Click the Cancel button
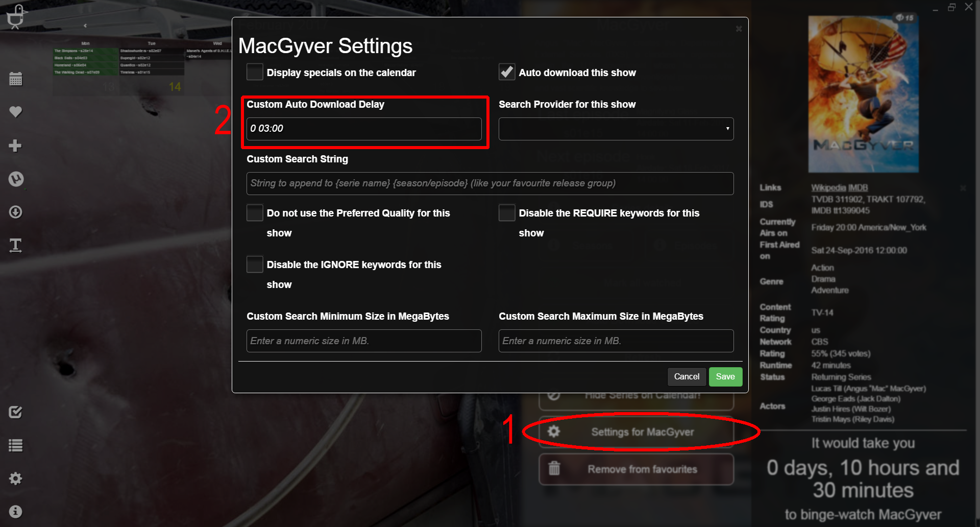The height and width of the screenshot is (527, 980). 687,377
